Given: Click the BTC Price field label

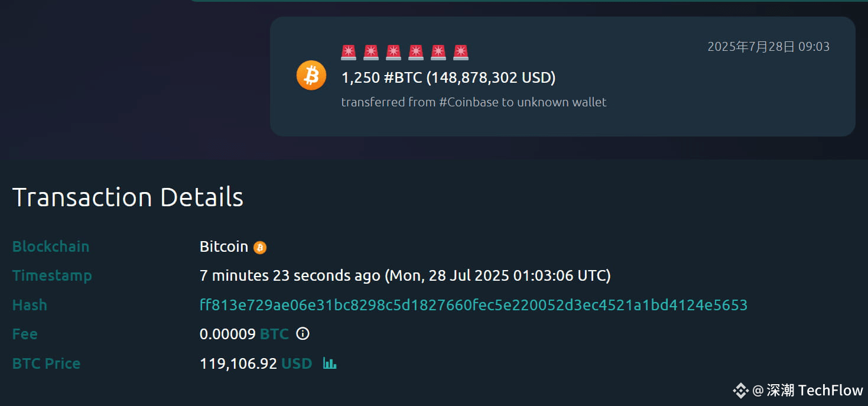Looking at the screenshot, I should coord(46,363).
